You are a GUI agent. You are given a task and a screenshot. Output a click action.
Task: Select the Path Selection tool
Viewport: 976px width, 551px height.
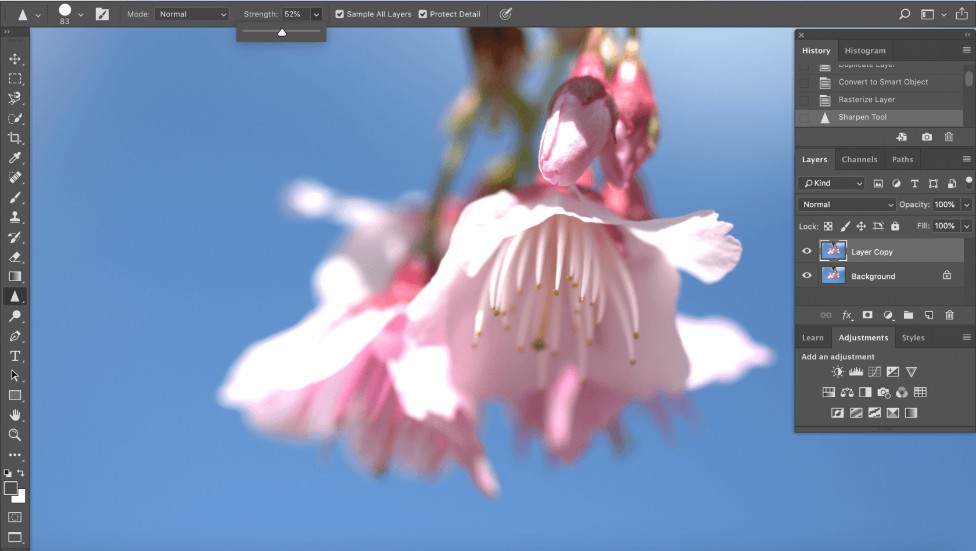(15, 375)
